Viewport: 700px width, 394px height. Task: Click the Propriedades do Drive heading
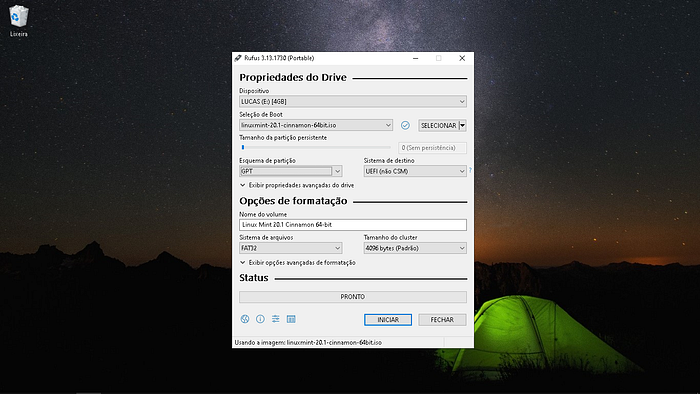(293, 77)
